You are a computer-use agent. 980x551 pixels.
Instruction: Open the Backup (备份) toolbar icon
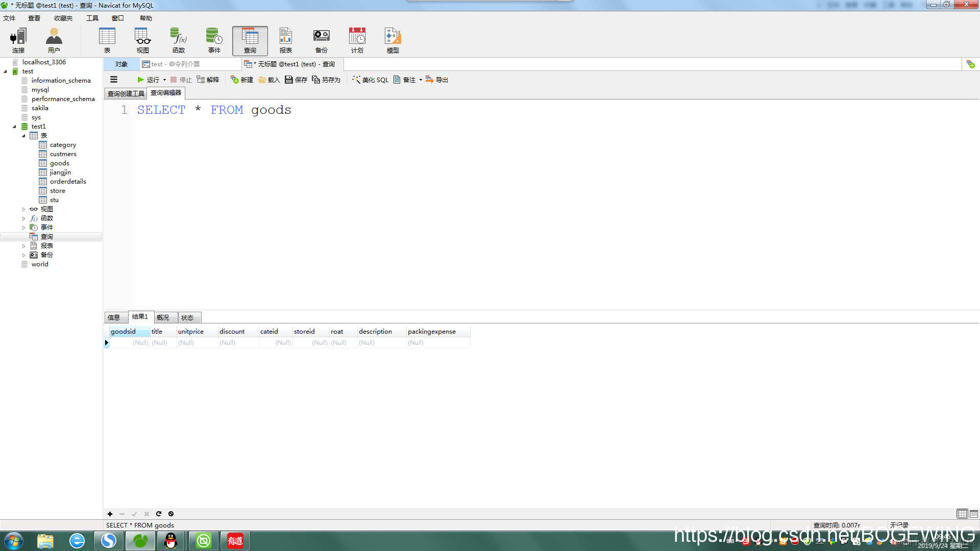click(x=322, y=40)
